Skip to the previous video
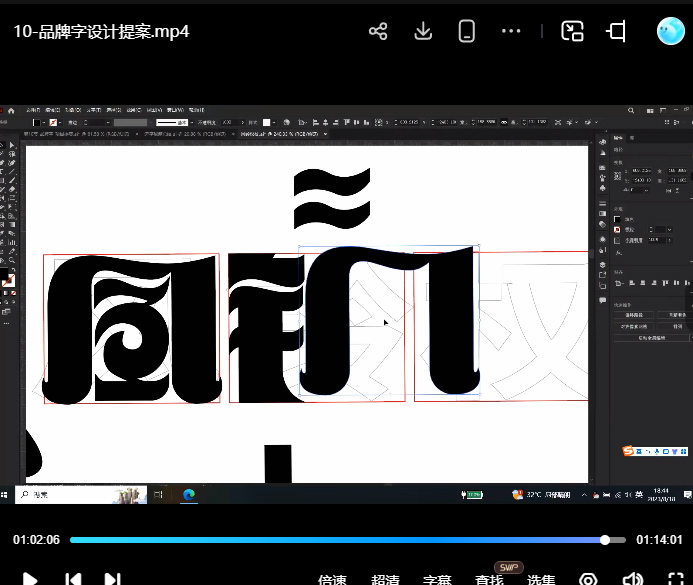This screenshot has height=585, width=693. [x=72, y=579]
